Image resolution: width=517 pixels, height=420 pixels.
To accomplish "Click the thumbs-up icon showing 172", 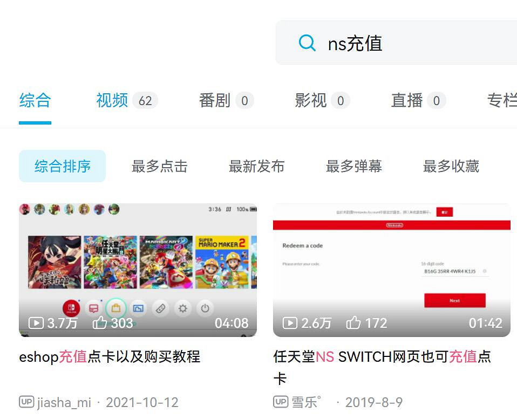I will click(x=353, y=322).
